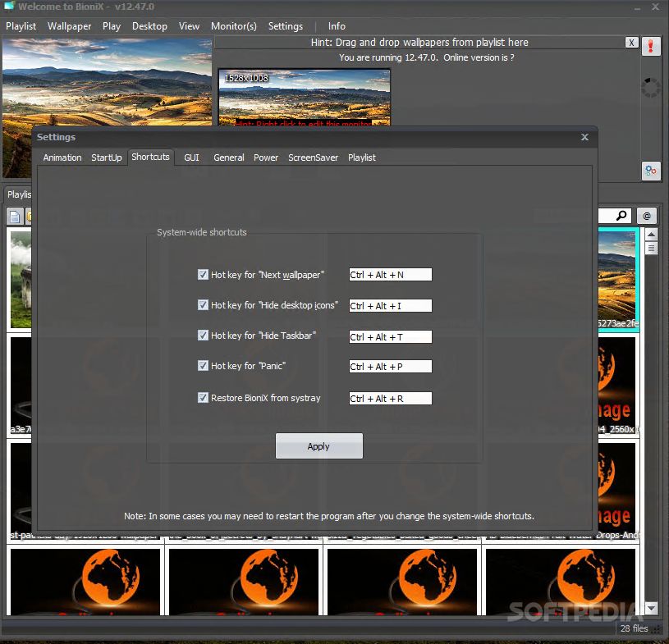Select the cyan-highlighted landscape wallpaper thumbnail
Screen dimensions: 669x644
coord(618,280)
